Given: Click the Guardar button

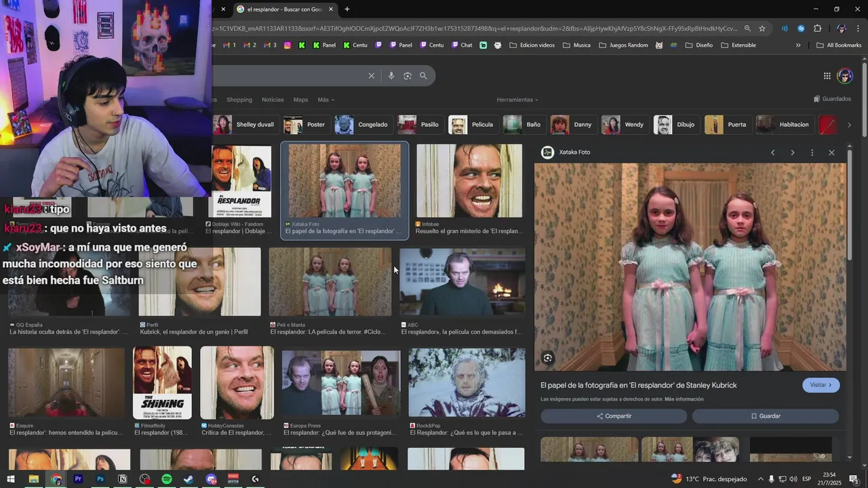Looking at the screenshot, I should [x=766, y=416].
